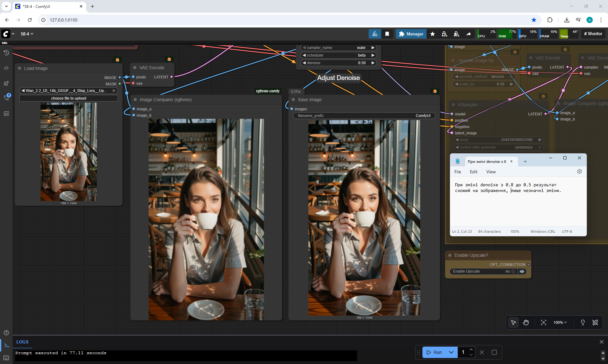The height and width of the screenshot is (364, 608).
Task: Click the fit view icon
Action: pyautogui.click(x=543, y=322)
